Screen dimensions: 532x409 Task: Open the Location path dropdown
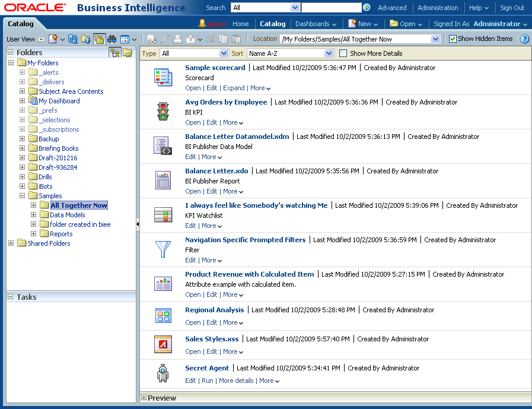point(436,39)
